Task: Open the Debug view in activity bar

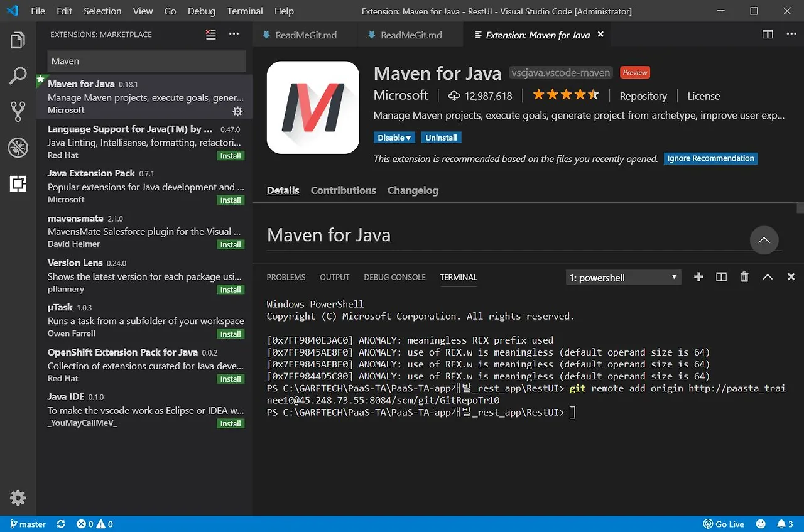Action: [x=18, y=148]
